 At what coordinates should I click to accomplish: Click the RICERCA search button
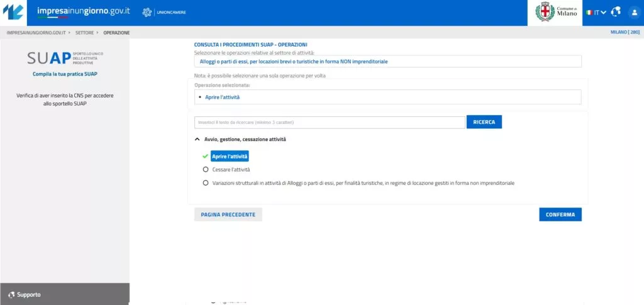click(484, 122)
